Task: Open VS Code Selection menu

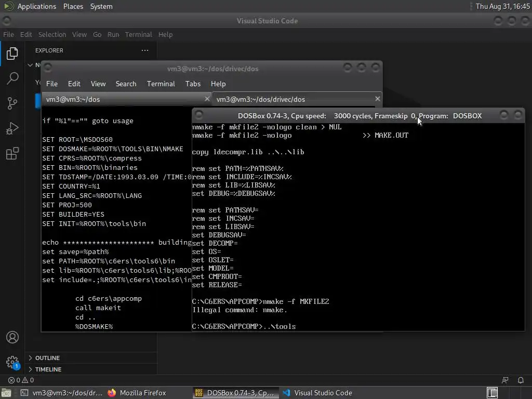Action: point(52,34)
